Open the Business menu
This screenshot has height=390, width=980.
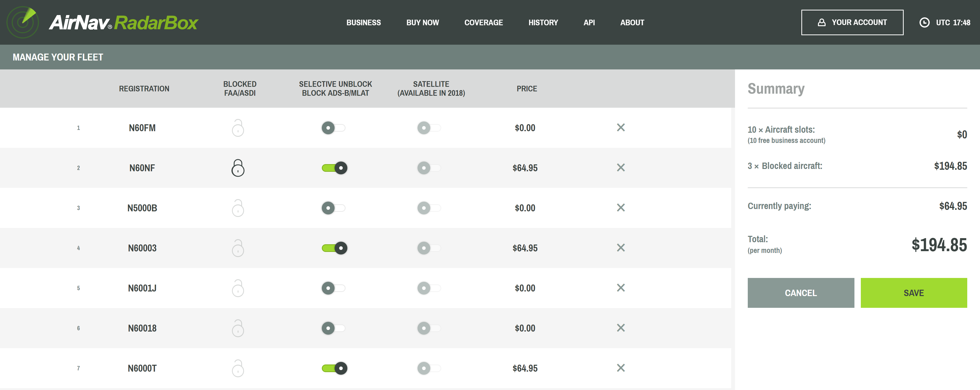click(363, 22)
